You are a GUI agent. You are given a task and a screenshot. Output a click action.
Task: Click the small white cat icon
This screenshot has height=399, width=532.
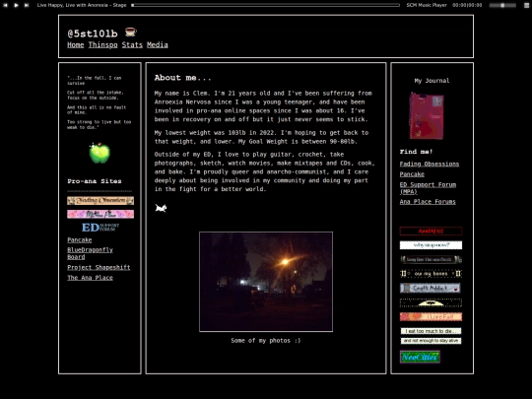pyautogui.click(x=161, y=208)
